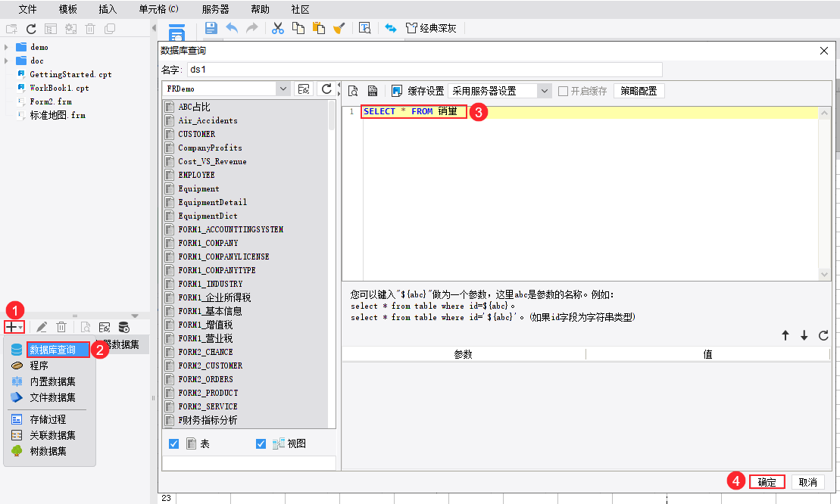Screen dimensions: 840x504
Task: Click the 策略配置 button
Action: click(x=639, y=91)
